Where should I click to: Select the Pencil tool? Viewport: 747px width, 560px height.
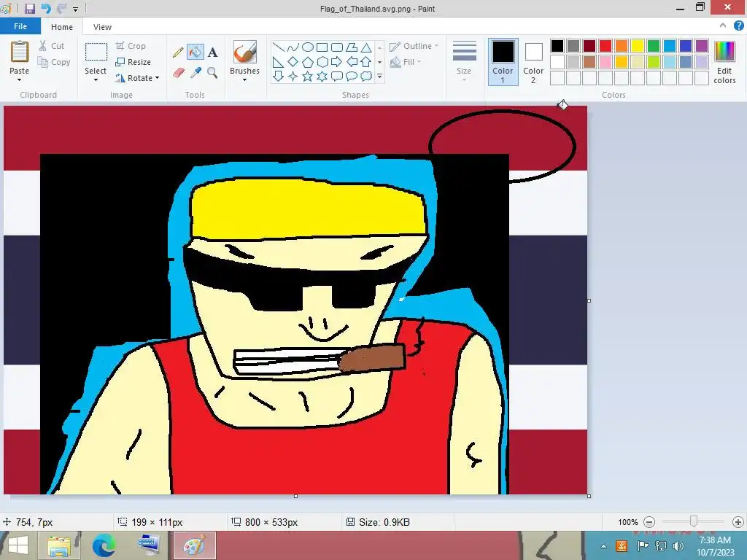coord(178,52)
